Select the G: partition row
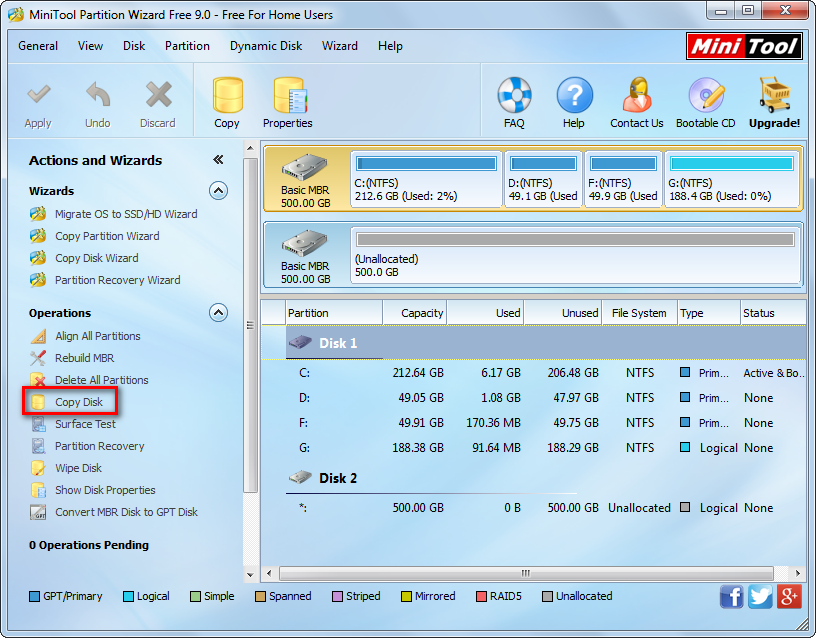This screenshot has height=638, width=816. click(533, 448)
